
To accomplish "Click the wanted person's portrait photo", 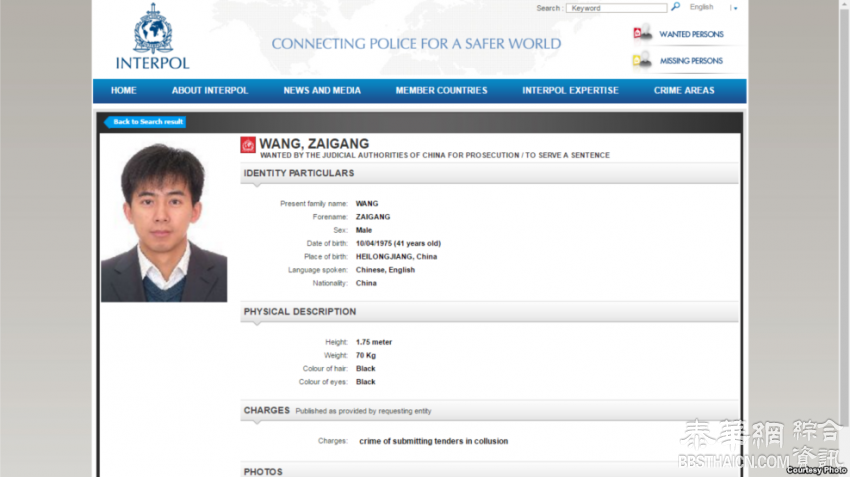I will 164,222.
